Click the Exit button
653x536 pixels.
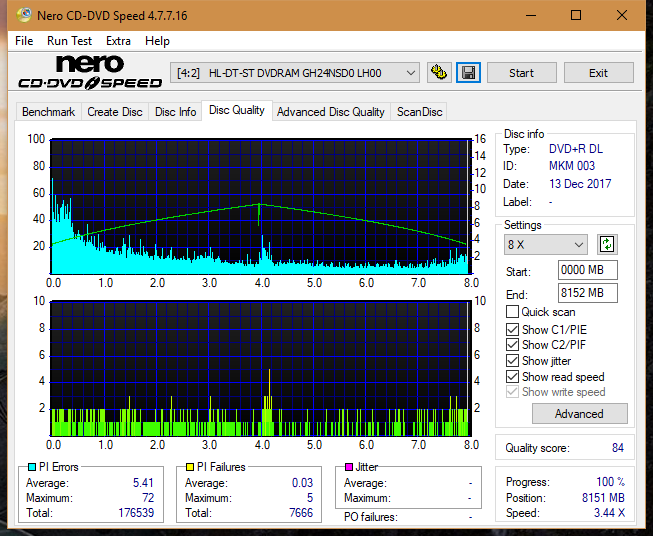coord(598,73)
